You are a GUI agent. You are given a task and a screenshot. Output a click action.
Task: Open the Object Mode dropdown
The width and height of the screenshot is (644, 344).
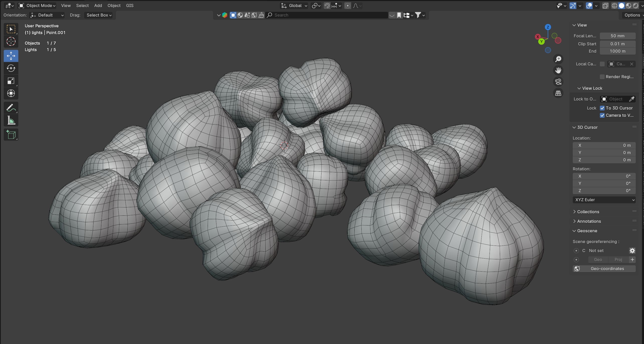37,6
